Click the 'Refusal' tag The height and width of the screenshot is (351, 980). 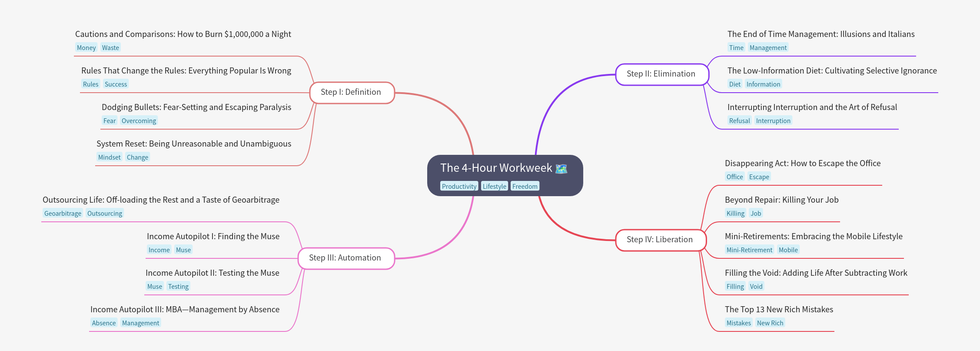click(x=739, y=120)
